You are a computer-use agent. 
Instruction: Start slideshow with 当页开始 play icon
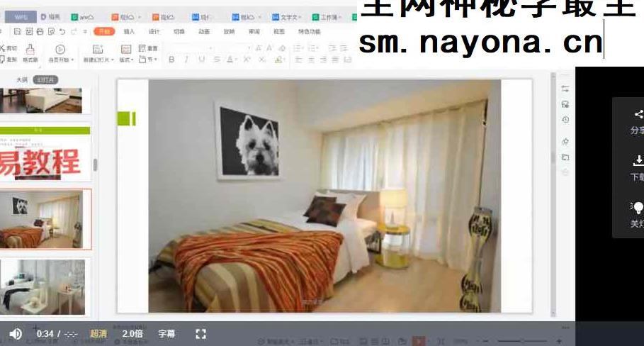point(60,50)
